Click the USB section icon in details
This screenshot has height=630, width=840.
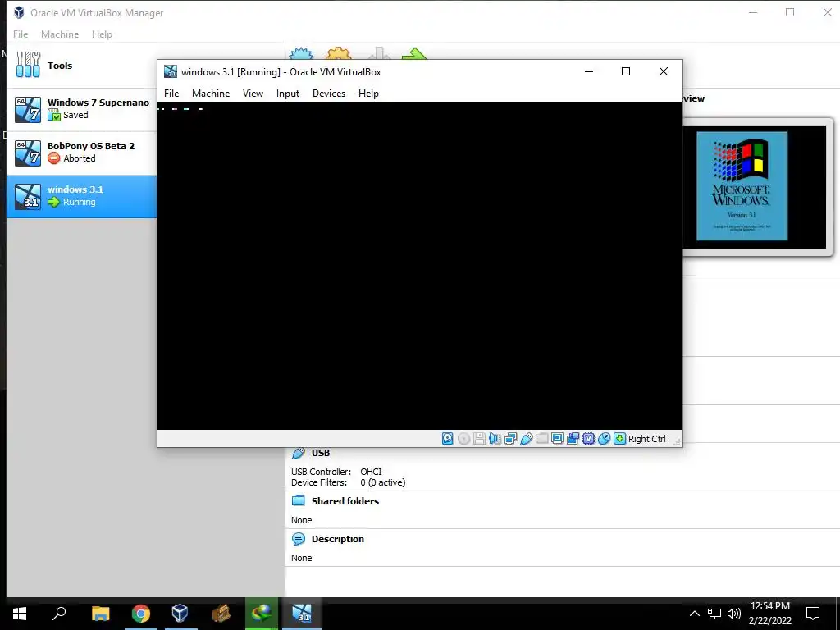(x=299, y=453)
